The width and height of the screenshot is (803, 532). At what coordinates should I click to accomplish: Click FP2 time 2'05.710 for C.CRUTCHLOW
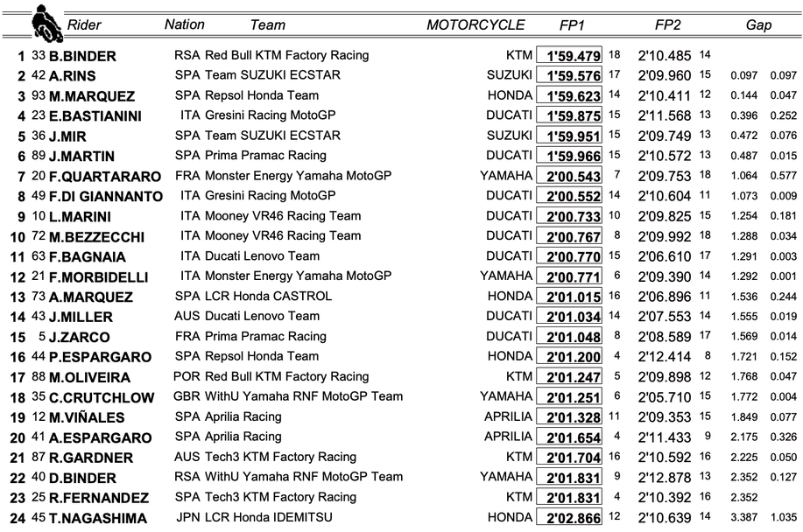tap(667, 397)
